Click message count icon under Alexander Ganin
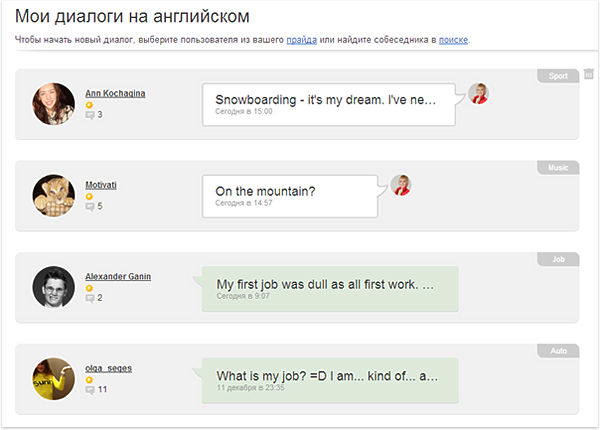This screenshot has height=430, width=600. coord(90,298)
